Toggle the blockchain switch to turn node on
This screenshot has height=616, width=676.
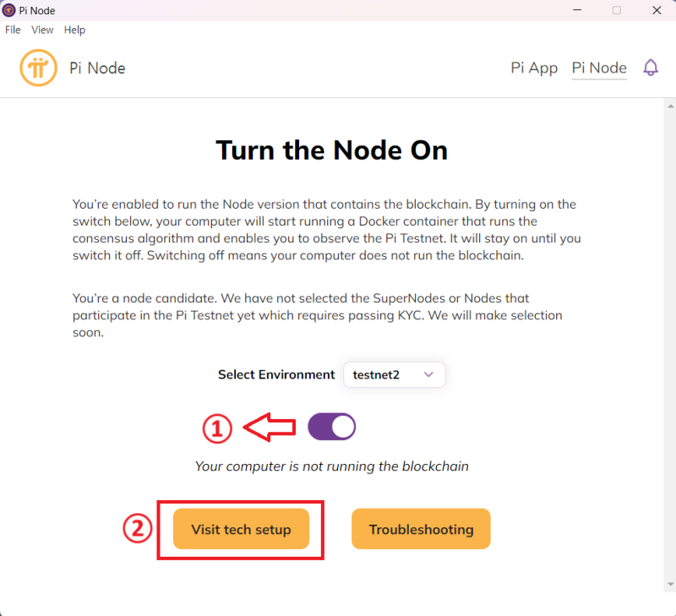point(331,426)
